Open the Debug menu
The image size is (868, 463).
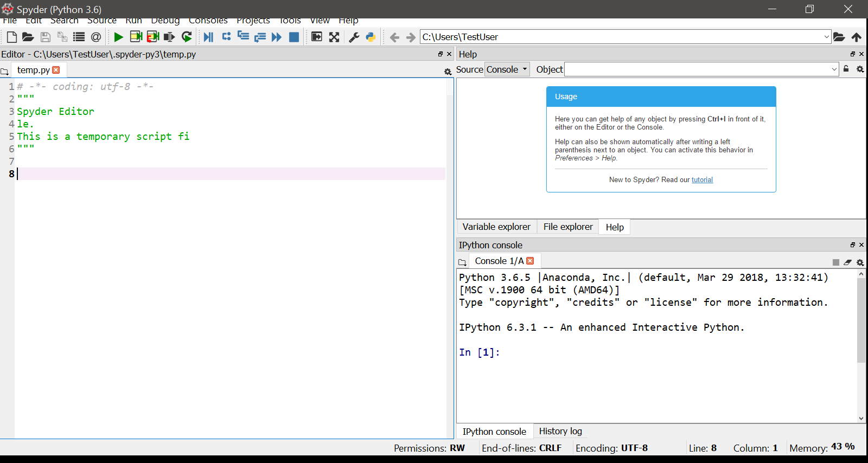(165, 21)
